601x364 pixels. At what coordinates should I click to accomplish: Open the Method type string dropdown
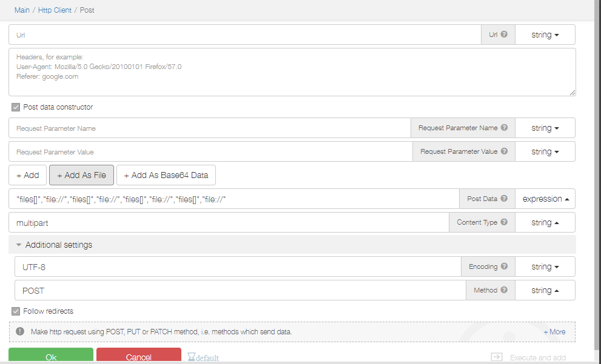coord(545,291)
